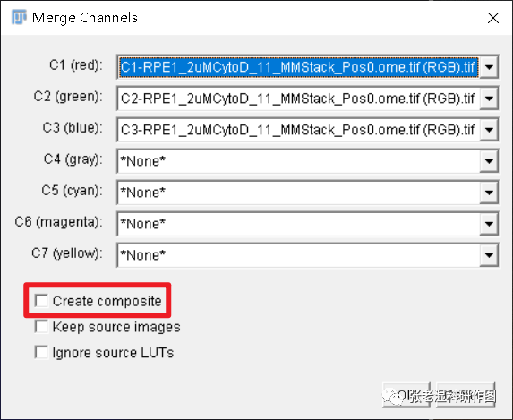Click the Cancel button beside OK
This screenshot has height=420, width=513.
(x=466, y=395)
